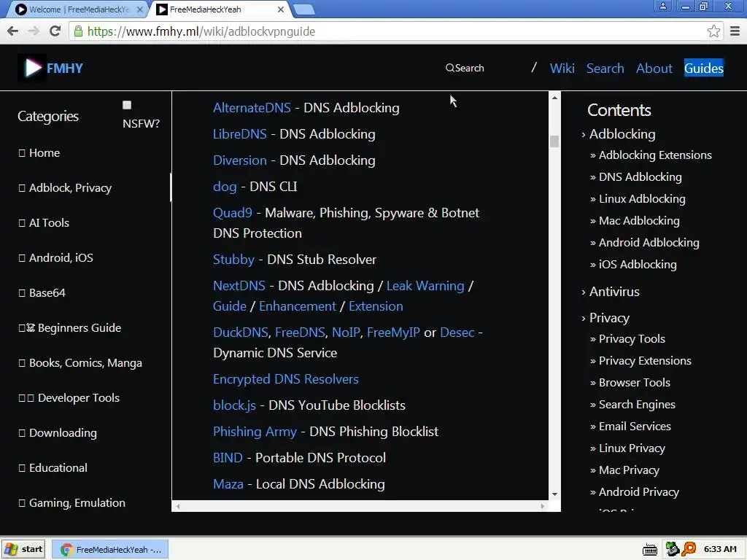Open the Leak Warning link
747x560 pixels.
coord(425,285)
